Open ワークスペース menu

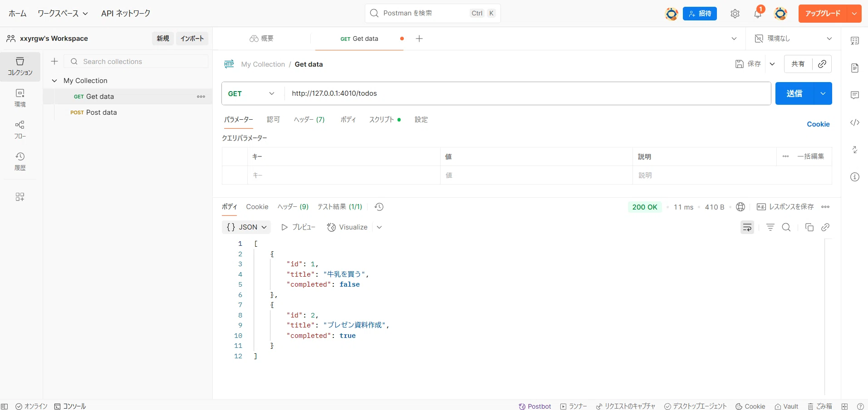click(63, 14)
